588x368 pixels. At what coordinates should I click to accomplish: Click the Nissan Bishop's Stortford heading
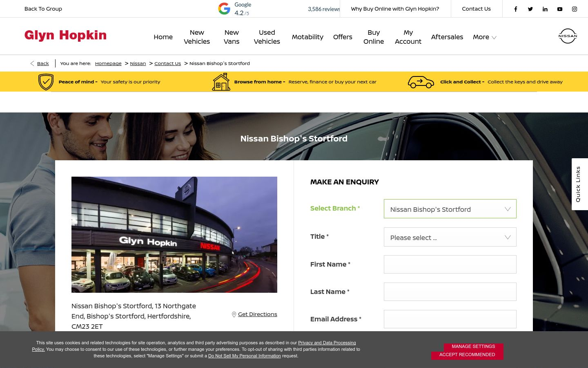click(x=294, y=139)
